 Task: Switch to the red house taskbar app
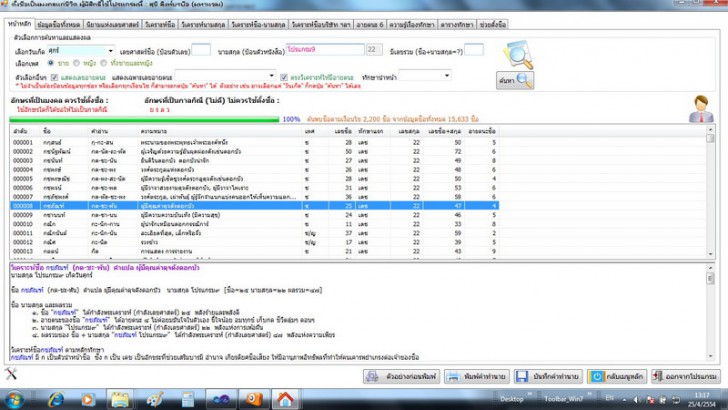coord(285,399)
